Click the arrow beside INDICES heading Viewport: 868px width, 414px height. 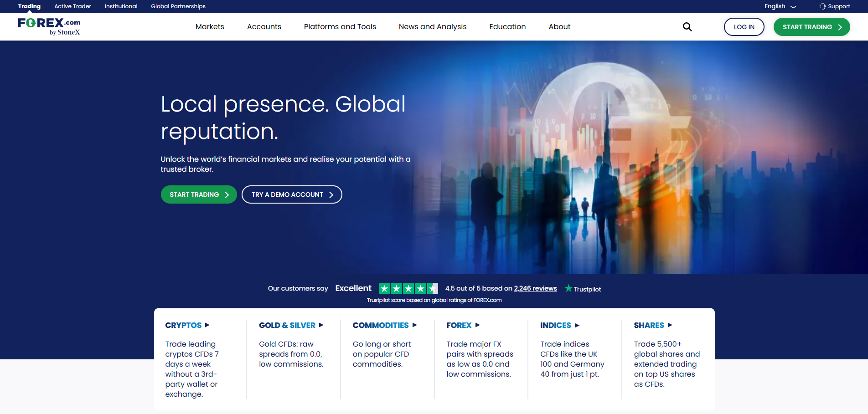(x=577, y=325)
